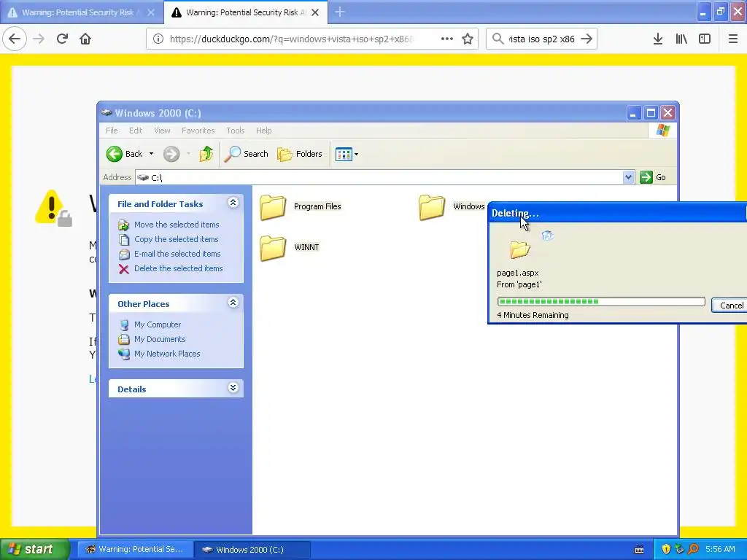Click Delete the selected items
747x560 pixels.
coord(178,268)
